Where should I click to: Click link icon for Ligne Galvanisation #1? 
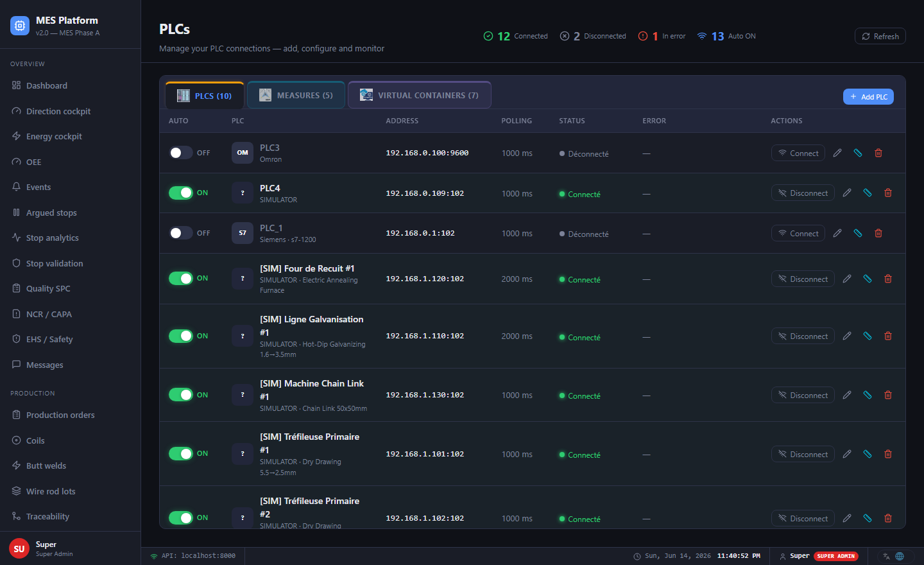tap(868, 336)
